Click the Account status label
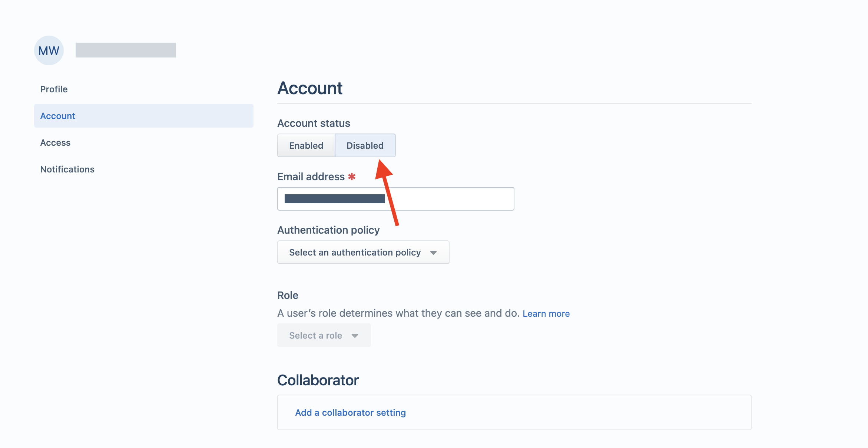The image size is (868, 448). (x=313, y=123)
